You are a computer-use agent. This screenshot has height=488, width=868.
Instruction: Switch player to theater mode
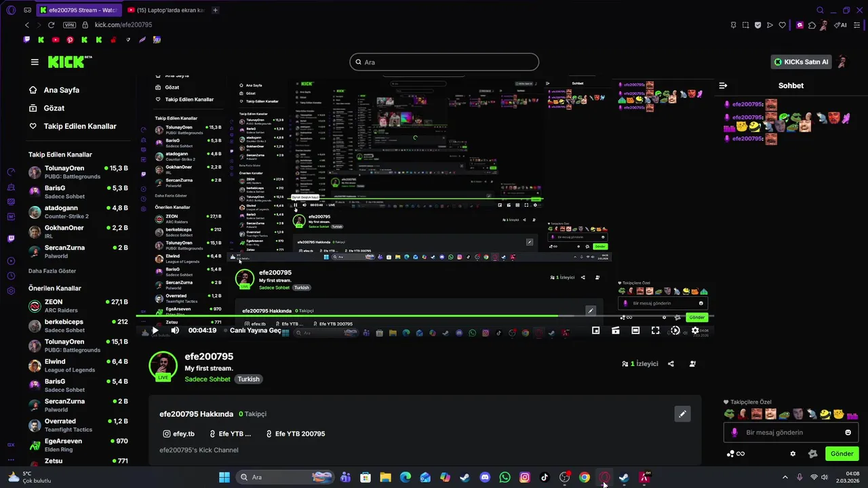[x=635, y=331]
